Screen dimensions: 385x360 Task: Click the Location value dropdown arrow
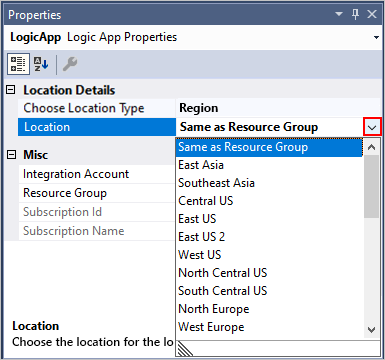(372, 127)
